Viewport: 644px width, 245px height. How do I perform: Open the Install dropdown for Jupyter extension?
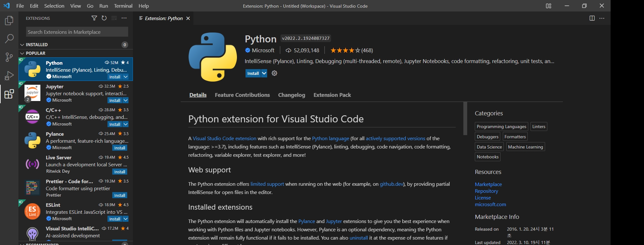coord(126,100)
